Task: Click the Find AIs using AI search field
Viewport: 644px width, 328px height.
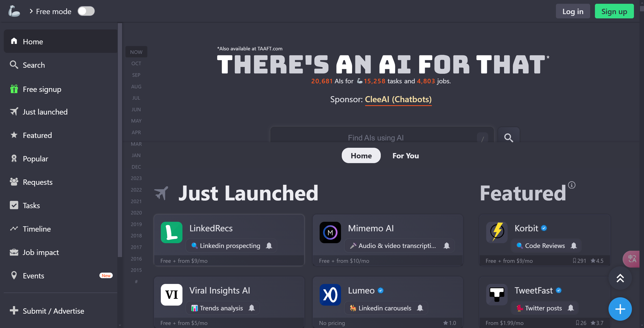Action: [x=382, y=135]
